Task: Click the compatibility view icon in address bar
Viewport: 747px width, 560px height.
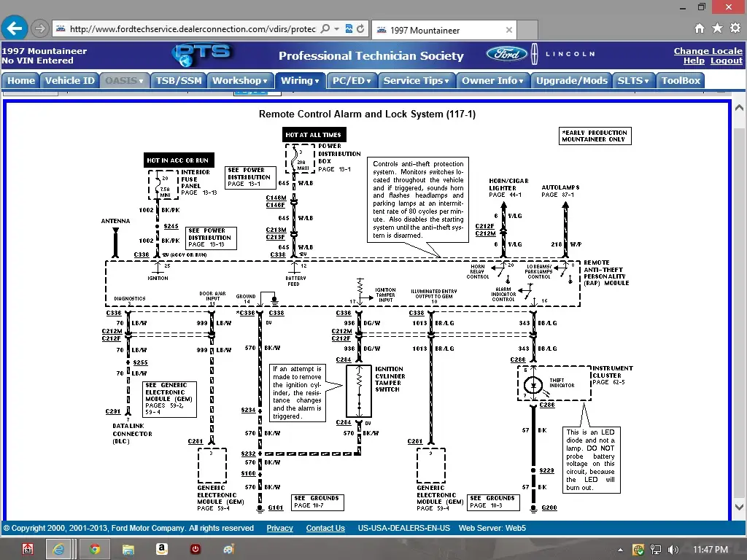Action: click(x=349, y=29)
